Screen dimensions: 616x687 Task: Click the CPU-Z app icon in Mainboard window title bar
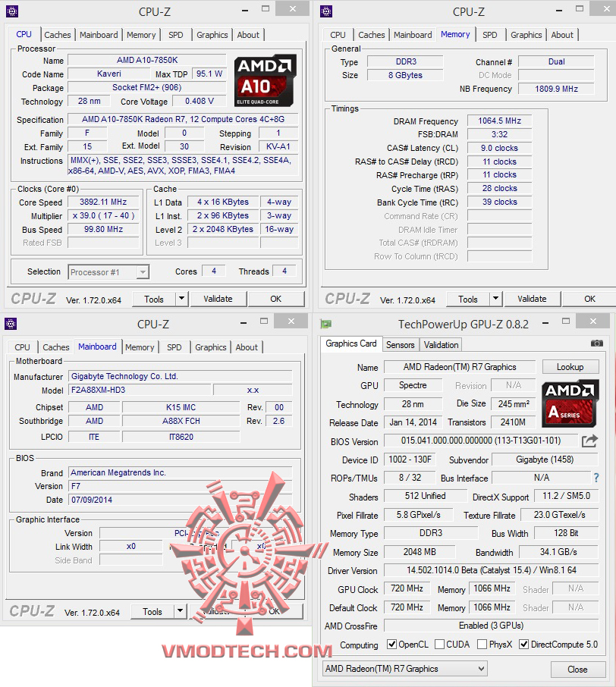(x=11, y=324)
